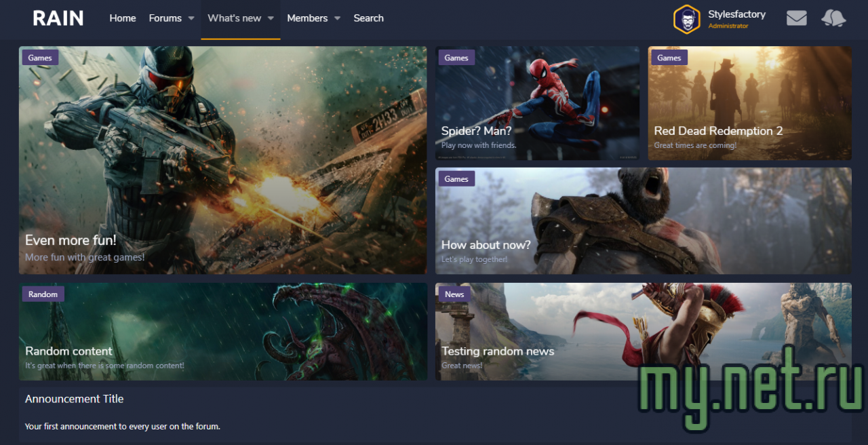Screen dimensions: 868x445
Task: Open the Search menu entry
Action: point(368,18)
